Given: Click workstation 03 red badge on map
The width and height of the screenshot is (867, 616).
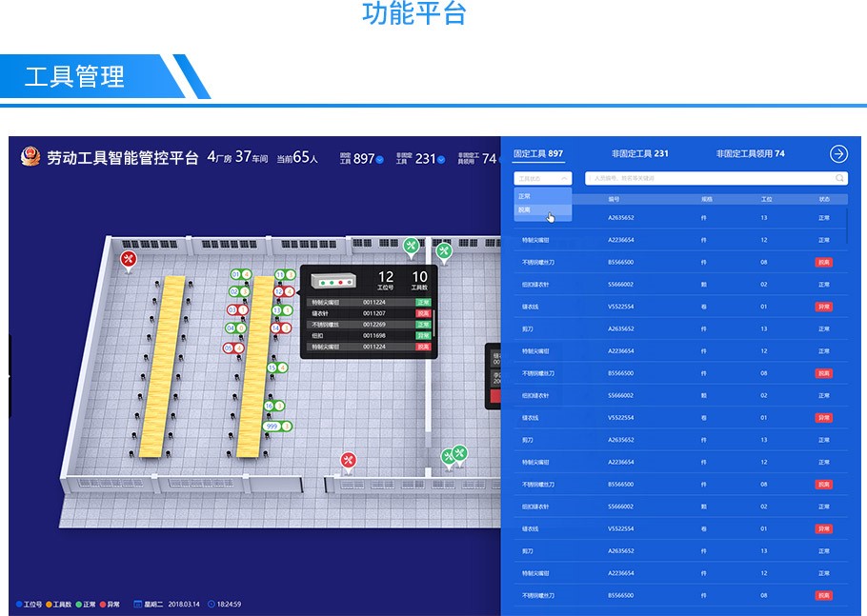Looking at the screenshot, I should tap(232, 309).
